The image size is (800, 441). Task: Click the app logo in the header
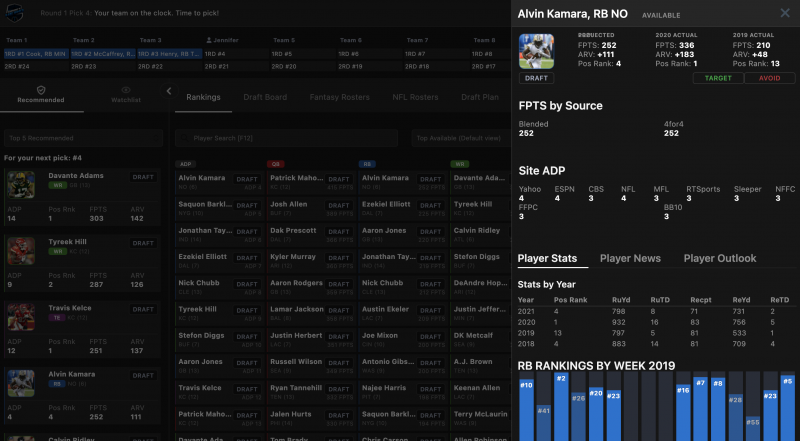point(14,13)
